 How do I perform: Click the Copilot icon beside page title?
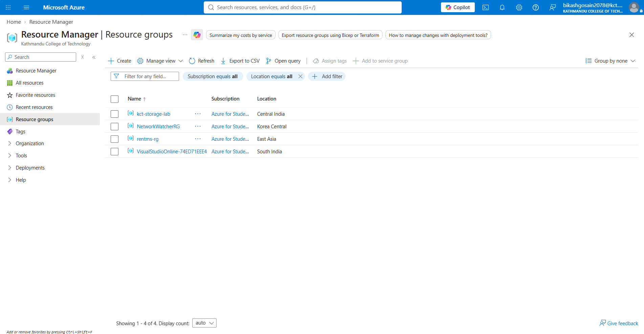coord(197,35)
